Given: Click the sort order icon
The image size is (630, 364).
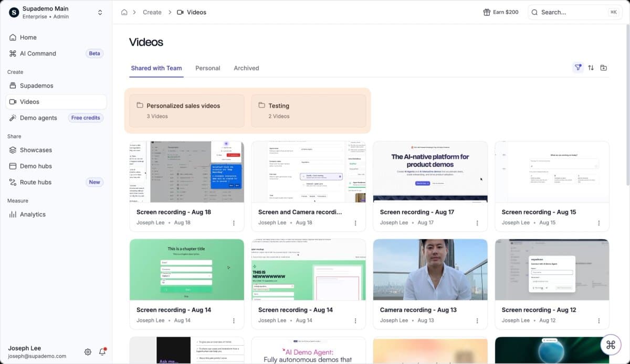Looking at the screenshot, I should [x=591, y=68].
